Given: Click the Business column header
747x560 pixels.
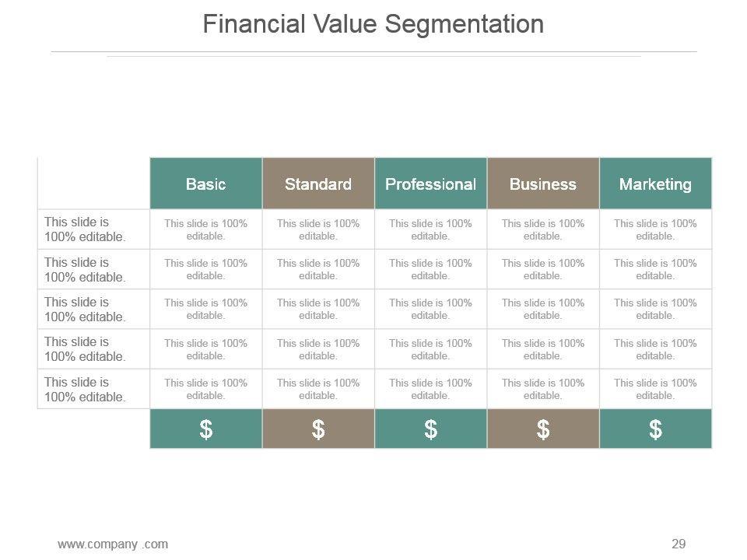Looking at the screenshot, I should tap(543, 184).
